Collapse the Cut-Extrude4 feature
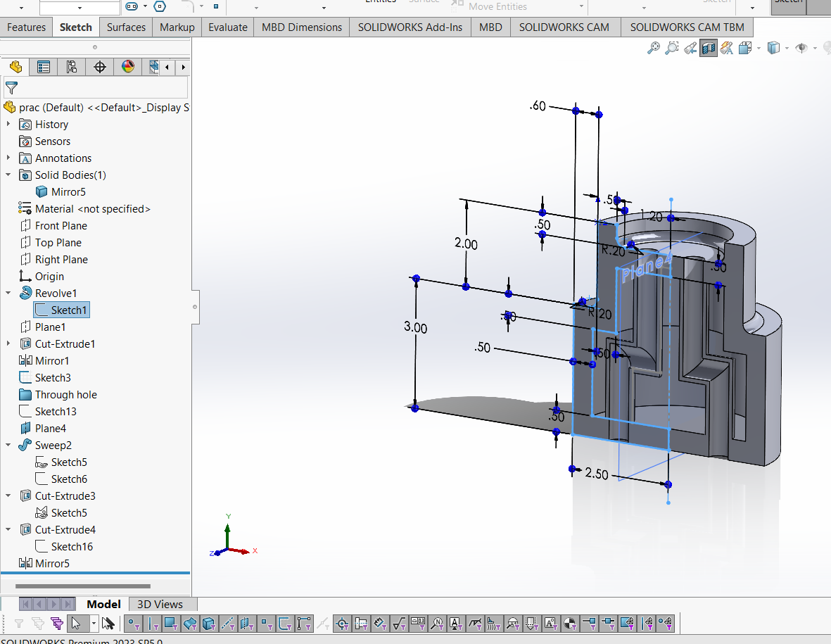This screenshot has width=831, height=644. pyautogui.click(x=8, y=529)
